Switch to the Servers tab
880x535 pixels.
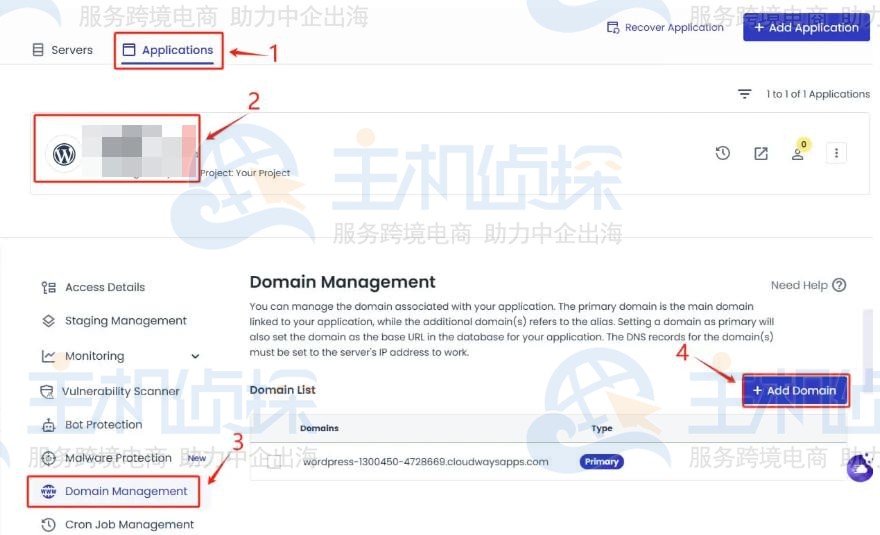tap(62, 50)
